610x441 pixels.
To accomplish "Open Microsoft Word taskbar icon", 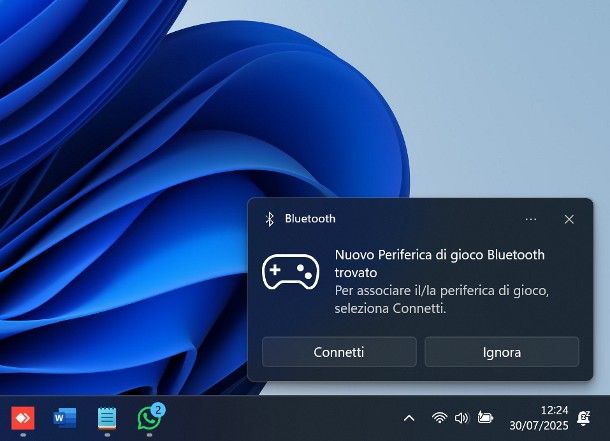I will click(65, 418).
